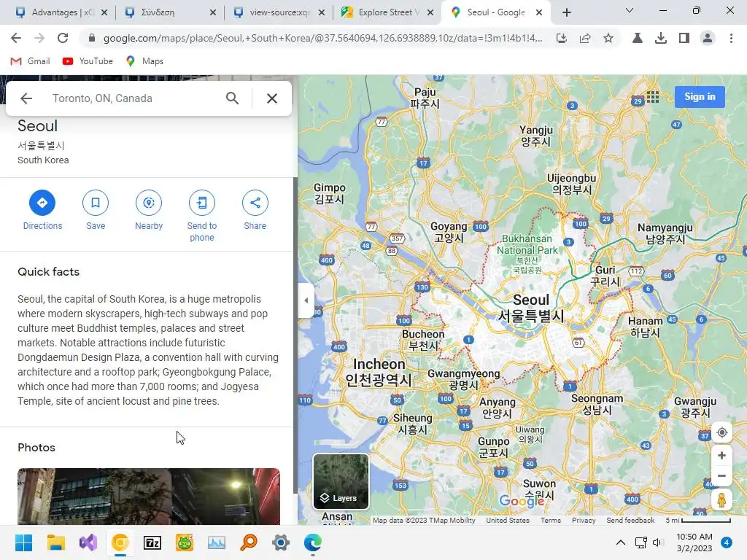This screenshot has height=560, width=747.
Task: Switch to the Σύνδεση tab
Action: tap(171, 12)
